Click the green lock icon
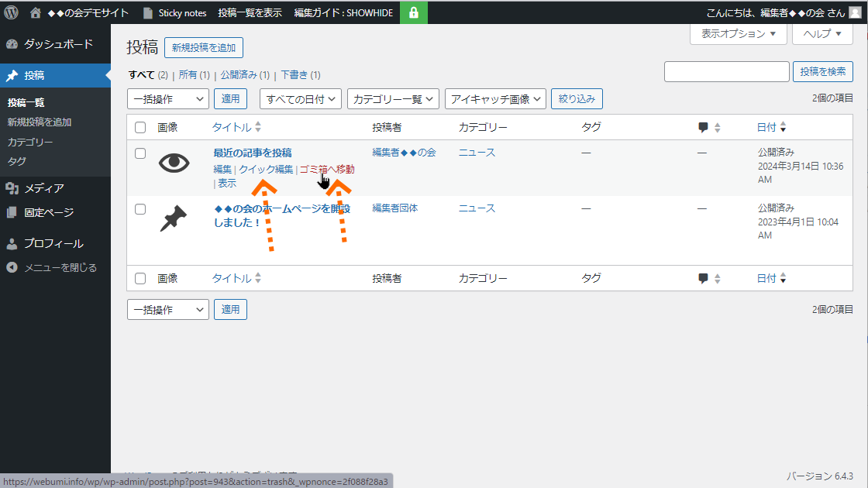The image size is (868, 488). click(x=414, y=12)
